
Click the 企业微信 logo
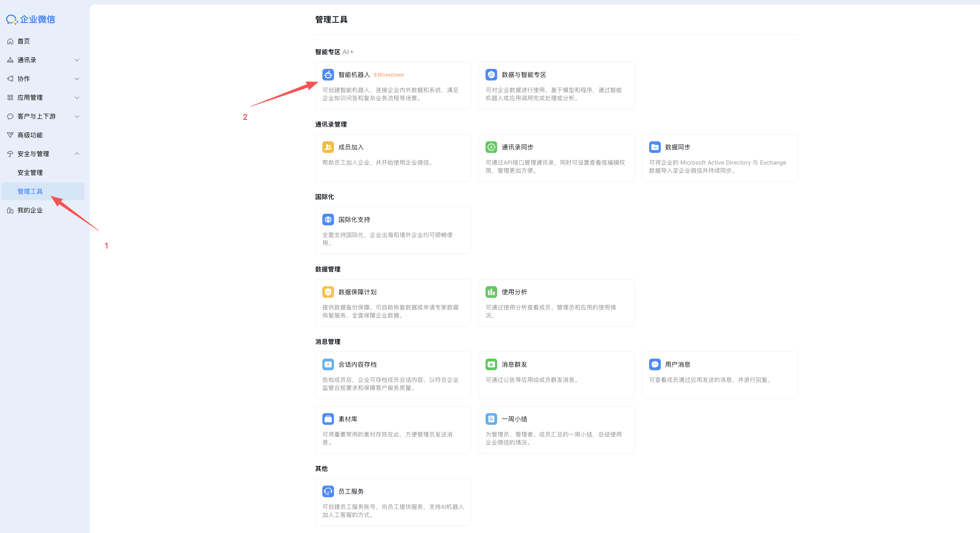(30, 19)
